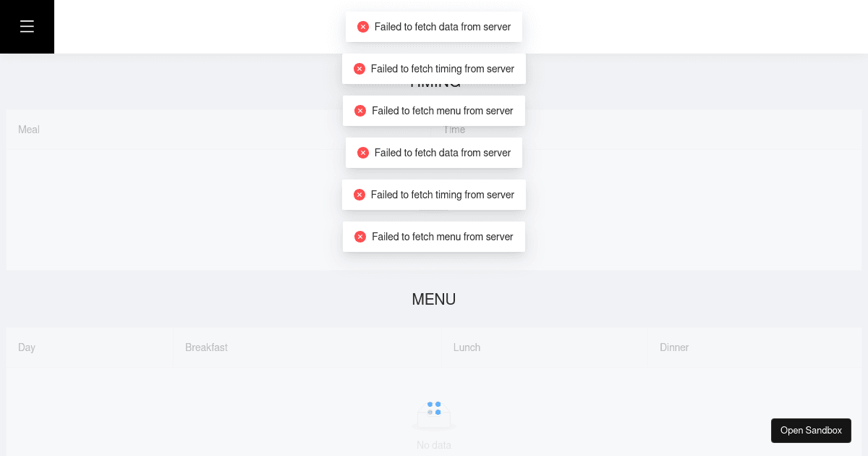Click the red error icon on the top data-fetch toast
Viewport: 868px width, 456px height.
(x=363, y=27)
